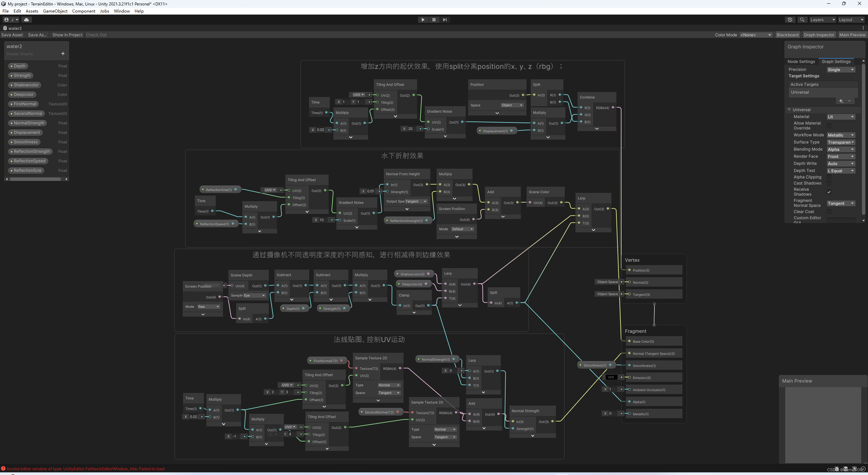
Task: Click the Play button in toolbar
Action: 423,20
